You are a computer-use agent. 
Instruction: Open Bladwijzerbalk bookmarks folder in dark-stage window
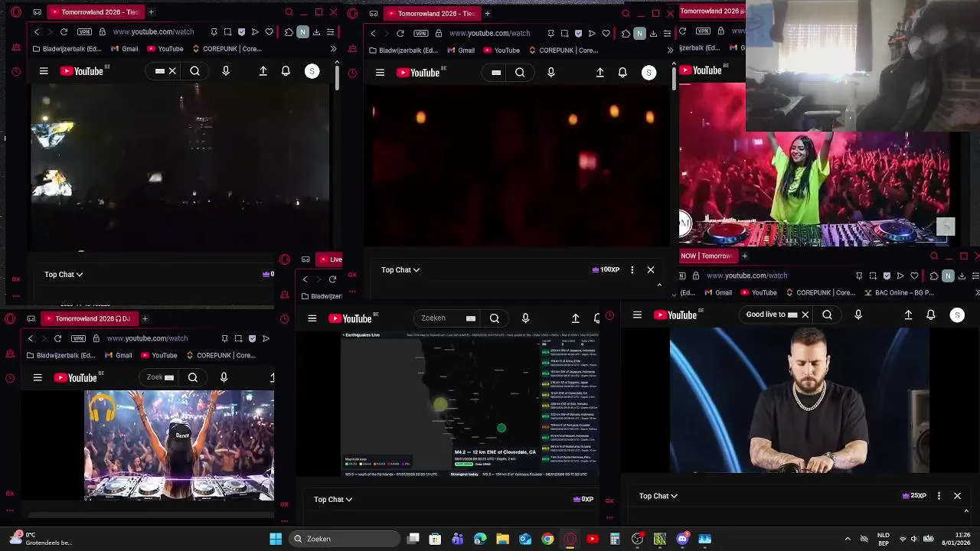pos(68,49)
